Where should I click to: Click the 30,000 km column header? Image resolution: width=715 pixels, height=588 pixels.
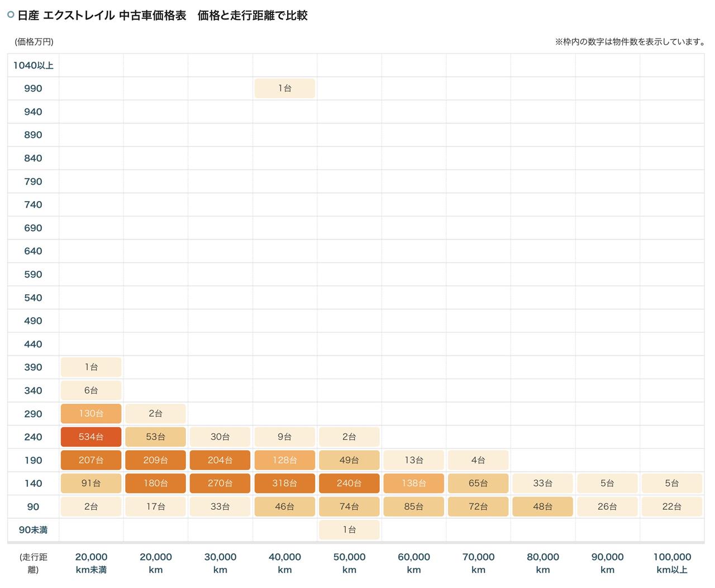[x=220, y=563]
